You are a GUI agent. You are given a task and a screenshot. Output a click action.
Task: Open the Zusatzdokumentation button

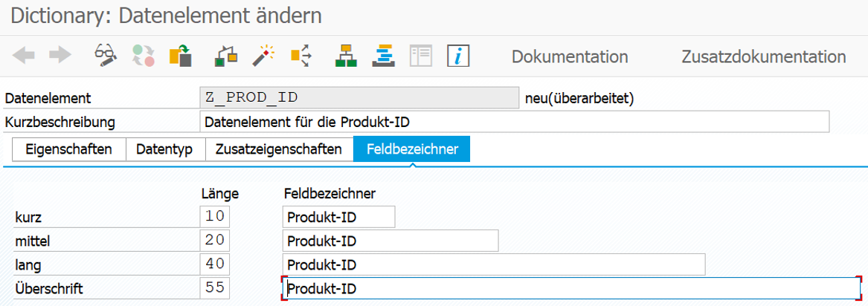point(764,57)
